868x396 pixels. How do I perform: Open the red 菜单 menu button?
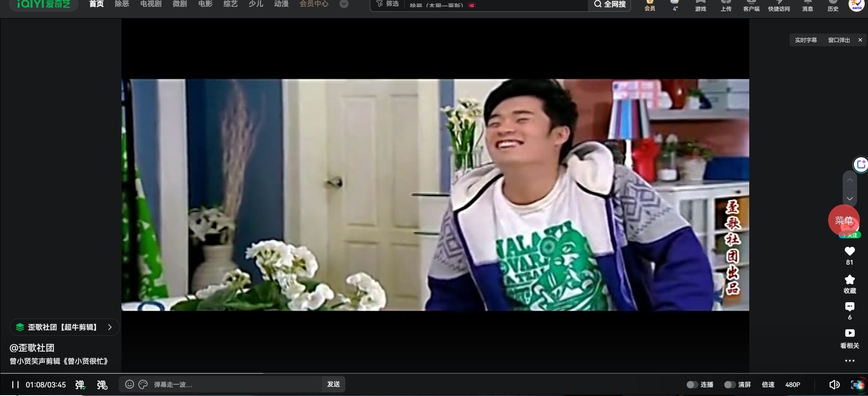(844, 220)
